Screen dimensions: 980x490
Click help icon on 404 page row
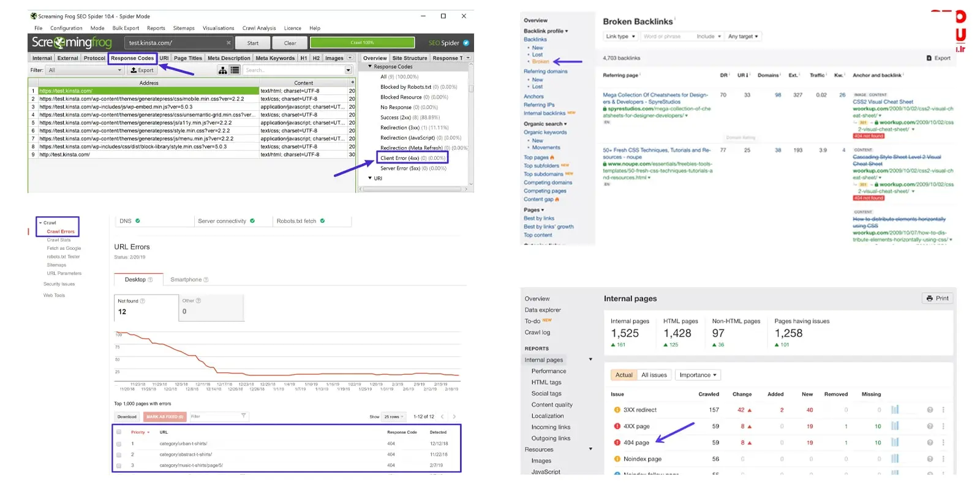pyautogui.click(x=930, y=443)
